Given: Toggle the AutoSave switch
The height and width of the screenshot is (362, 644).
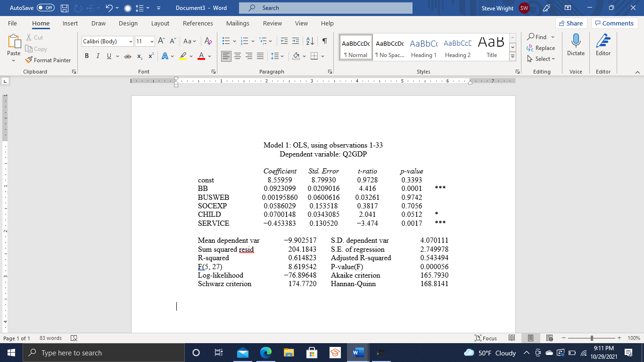Looking at the screenshot, I should click(46, 8).
